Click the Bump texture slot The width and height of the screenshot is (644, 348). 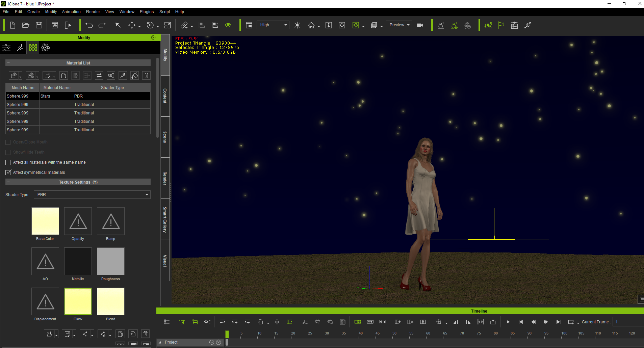pyautogui.click(x=111, y=221)
